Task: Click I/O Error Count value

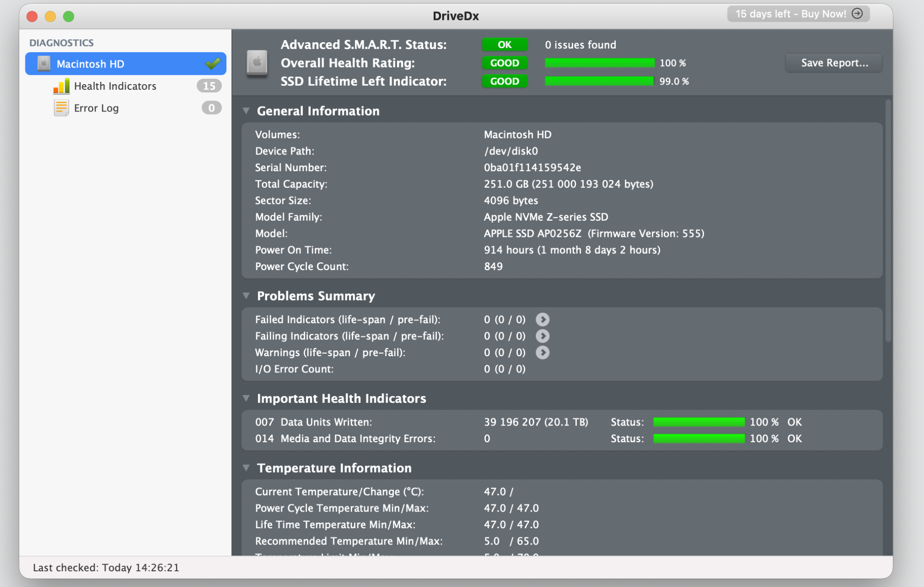Action: (504, 369)
